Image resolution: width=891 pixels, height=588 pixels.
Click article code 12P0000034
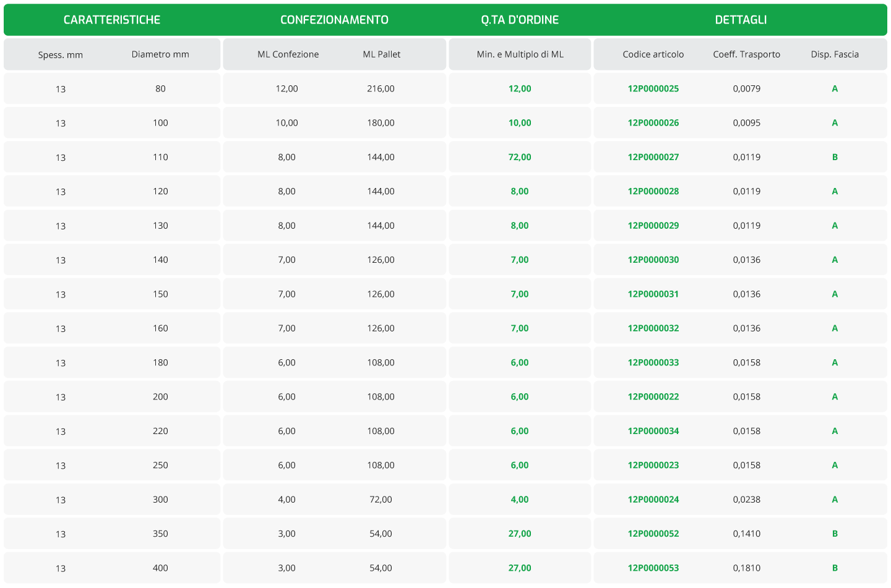[653, 431]
